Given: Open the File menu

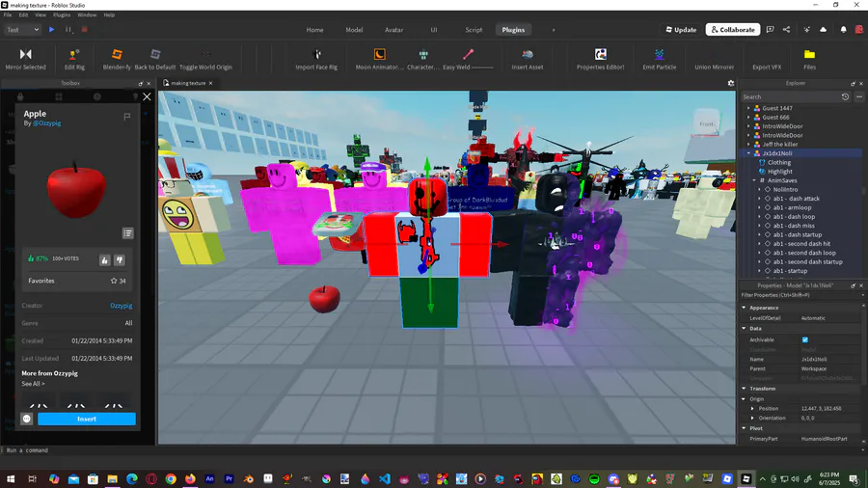Looking at the screenshot, I should 8,14.
